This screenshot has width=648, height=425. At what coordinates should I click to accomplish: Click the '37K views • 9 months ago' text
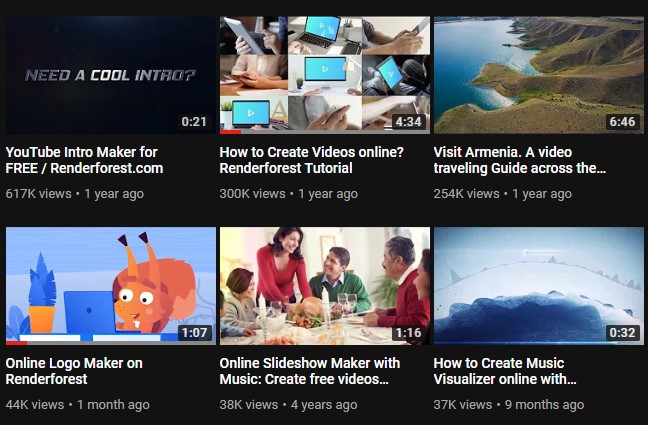click(509, 404)
